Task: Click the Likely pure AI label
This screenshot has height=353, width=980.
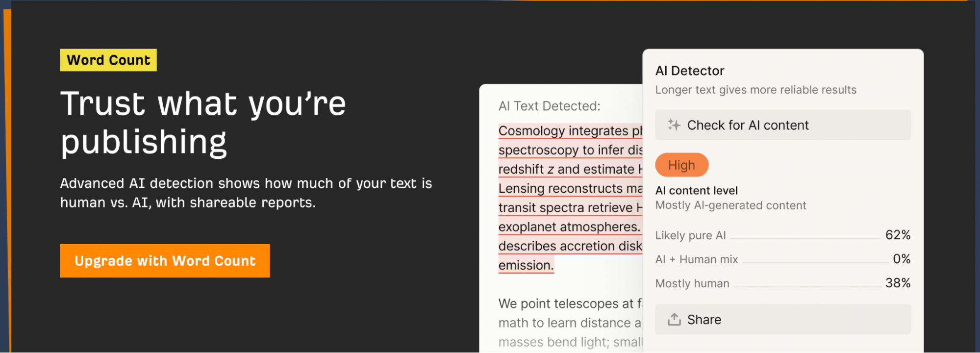Action: click(690, 235)
